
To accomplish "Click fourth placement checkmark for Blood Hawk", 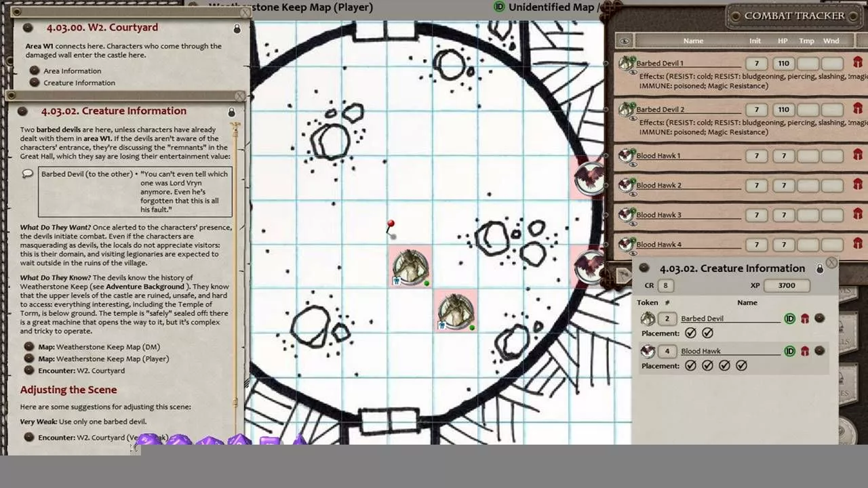I will coord(741,365).
